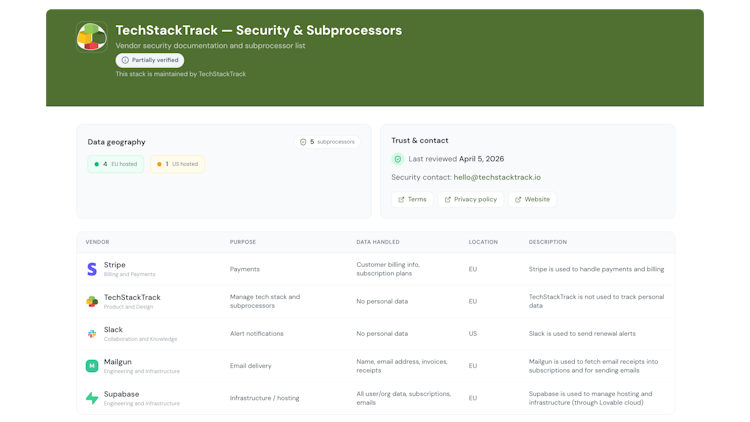Click the Email delivery purpose cell
750x422 pixels.
point(250,366)
